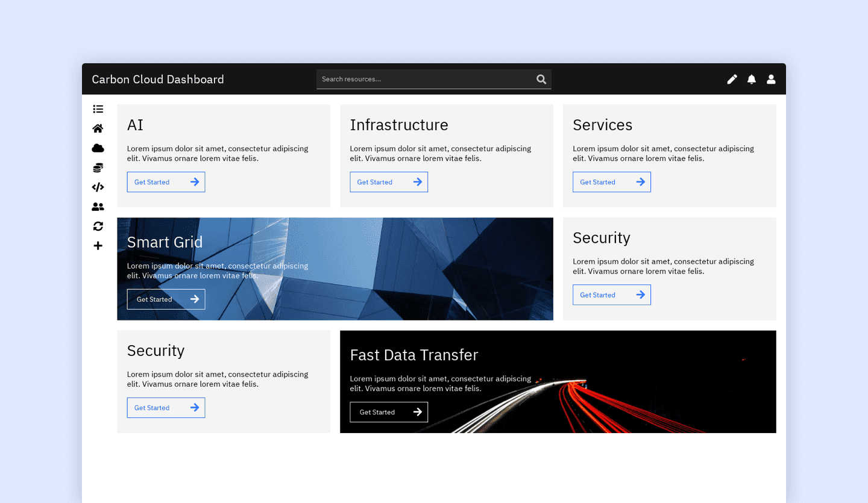Click Get Started in the AI card
The height and width of the screenshot is (503, 868).
pyautogui.click(x=166, y=182)
